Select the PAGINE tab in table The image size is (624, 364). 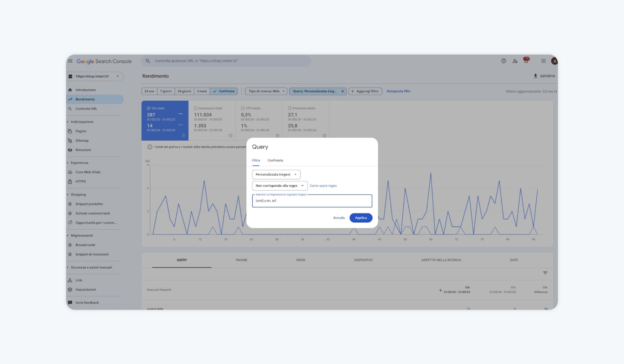tap(242, 260)
